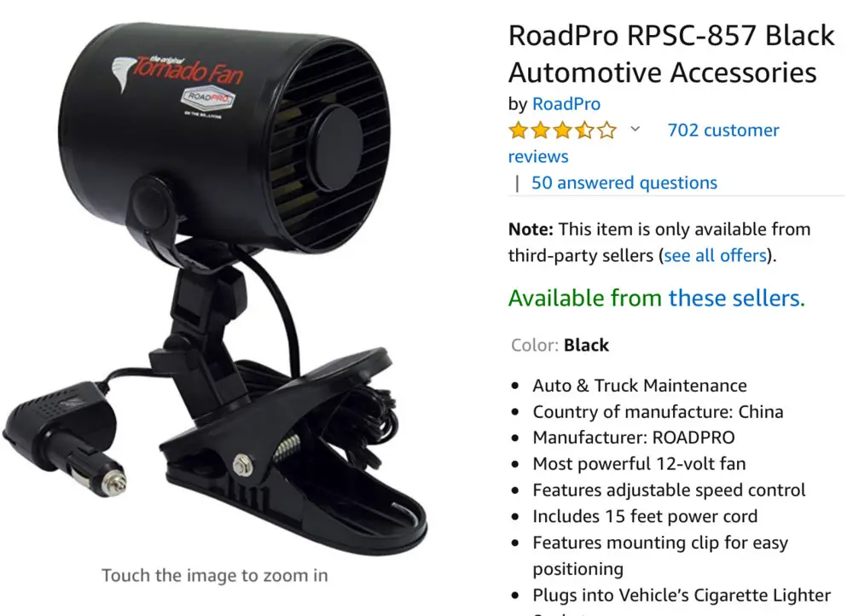The width and height of the screenshot is (853, 616).
Task: Click the RoadPro badge on the fan
Action: [207, 98]
